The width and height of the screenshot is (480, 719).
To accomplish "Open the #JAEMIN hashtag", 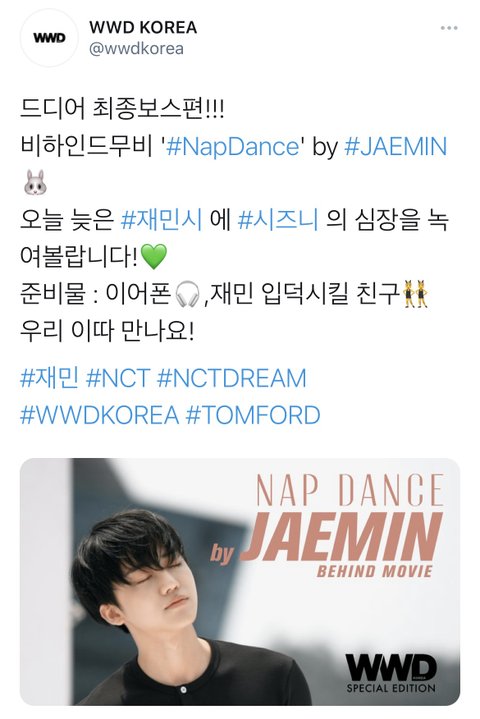I will coord(395,147).
